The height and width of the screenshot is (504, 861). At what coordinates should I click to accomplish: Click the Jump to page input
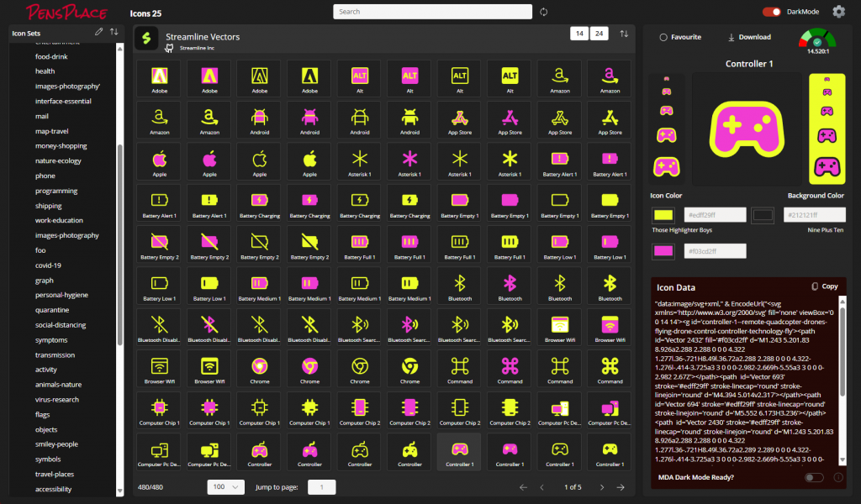click(x=322, y=487)
